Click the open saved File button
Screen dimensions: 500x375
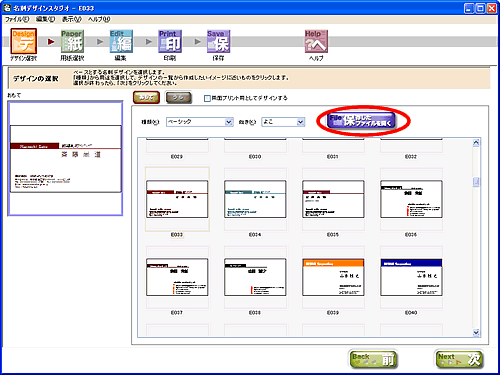tap(361, 120)
